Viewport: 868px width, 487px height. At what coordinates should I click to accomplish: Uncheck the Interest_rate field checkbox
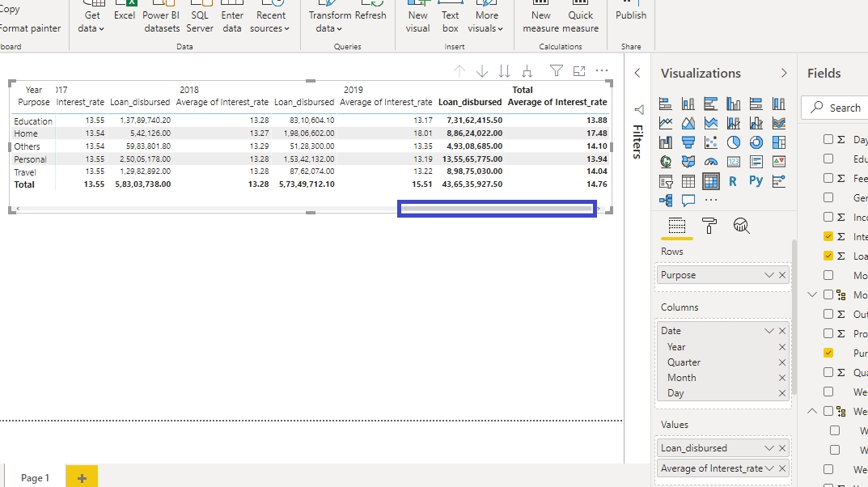828,236
